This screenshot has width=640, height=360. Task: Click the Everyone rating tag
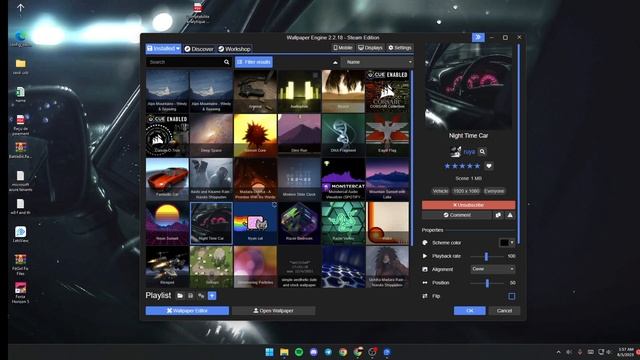pos(494,191)
